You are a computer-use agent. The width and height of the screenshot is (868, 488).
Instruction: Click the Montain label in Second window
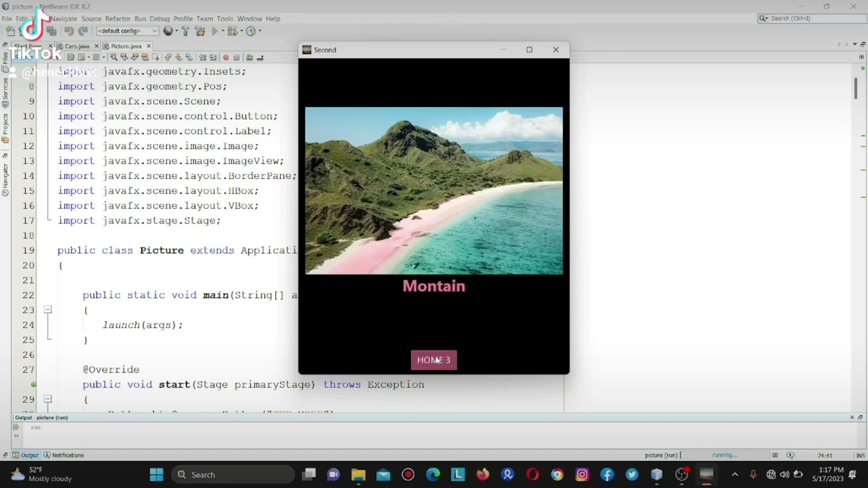tap(434, 286)
